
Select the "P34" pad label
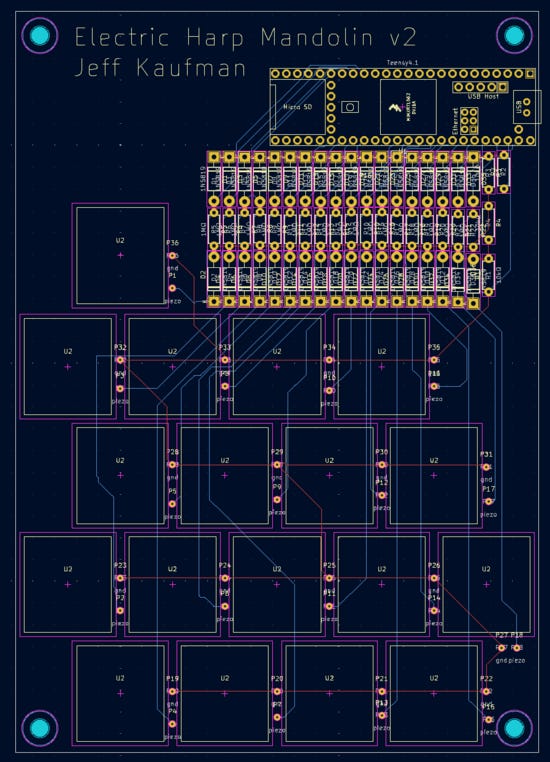click(329, 347)
